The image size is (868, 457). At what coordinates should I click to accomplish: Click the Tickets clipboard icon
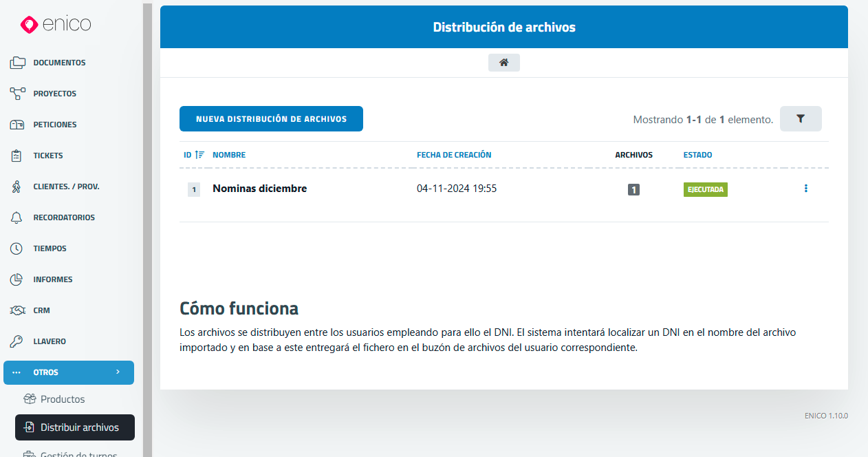(x=17, y=156)
